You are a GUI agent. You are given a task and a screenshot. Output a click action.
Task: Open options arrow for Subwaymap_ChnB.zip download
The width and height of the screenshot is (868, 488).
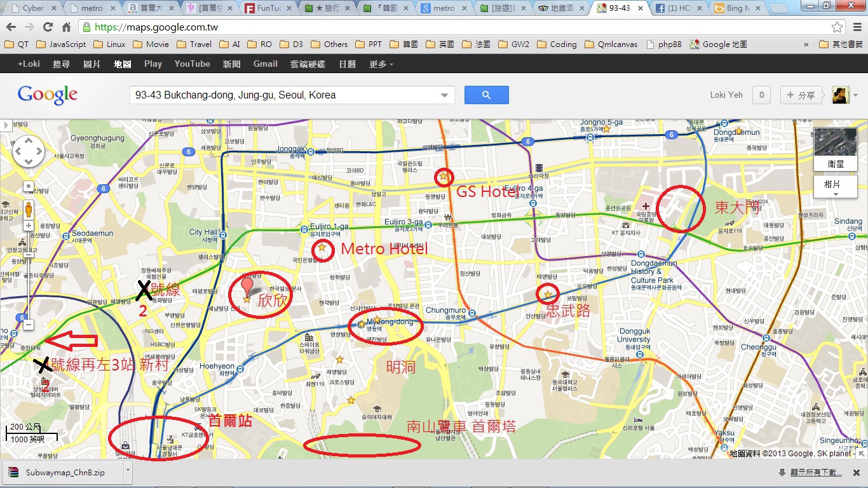point(128,472)
